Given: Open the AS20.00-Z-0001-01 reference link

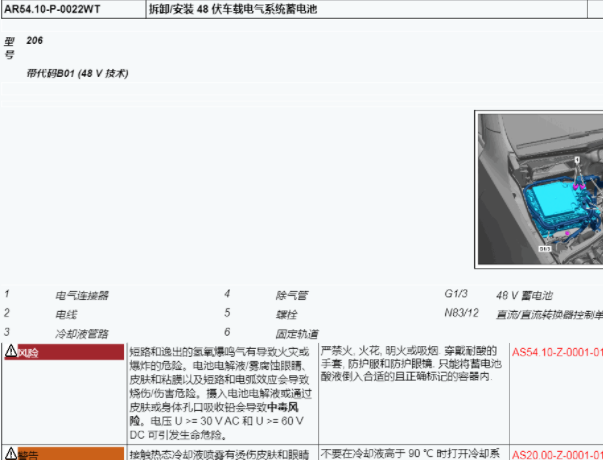Looking at the screenshot, I should click(557, 455).
